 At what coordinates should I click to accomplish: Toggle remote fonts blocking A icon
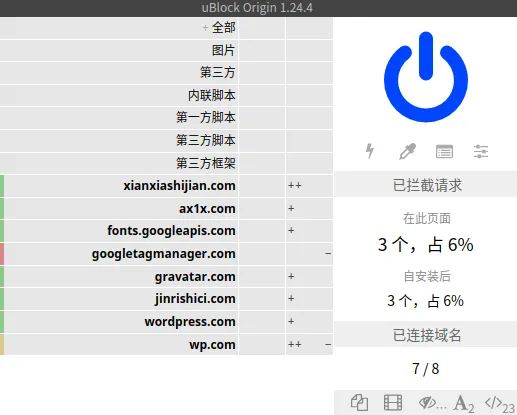464,403
